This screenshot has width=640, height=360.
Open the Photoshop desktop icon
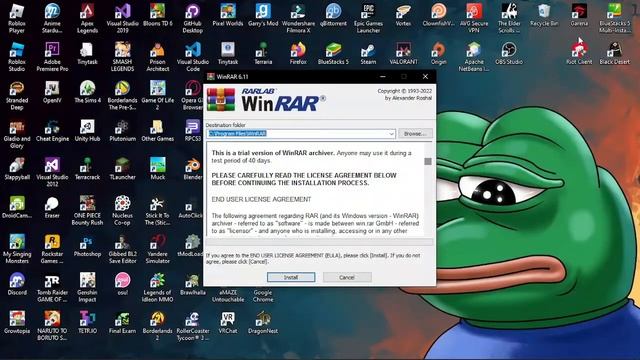87,245
